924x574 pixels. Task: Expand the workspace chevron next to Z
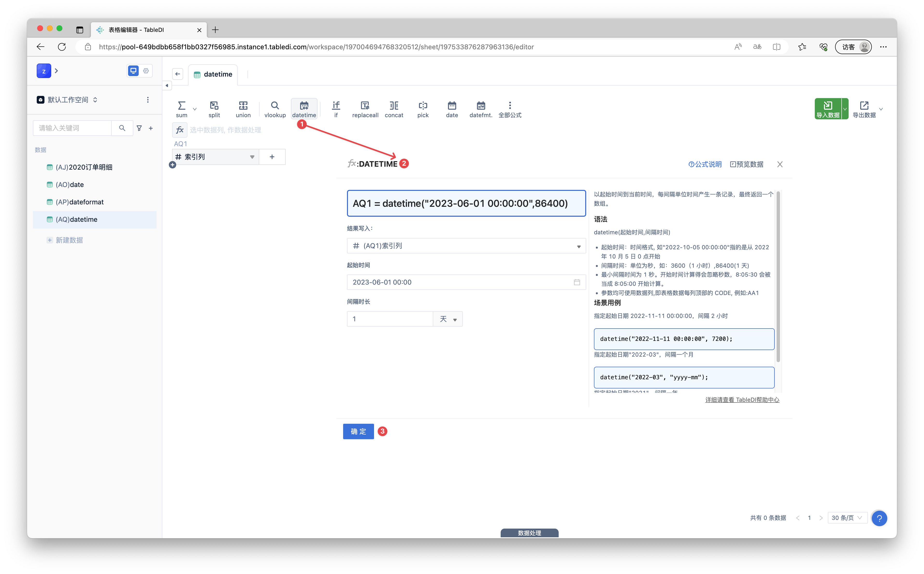[56, 71]
